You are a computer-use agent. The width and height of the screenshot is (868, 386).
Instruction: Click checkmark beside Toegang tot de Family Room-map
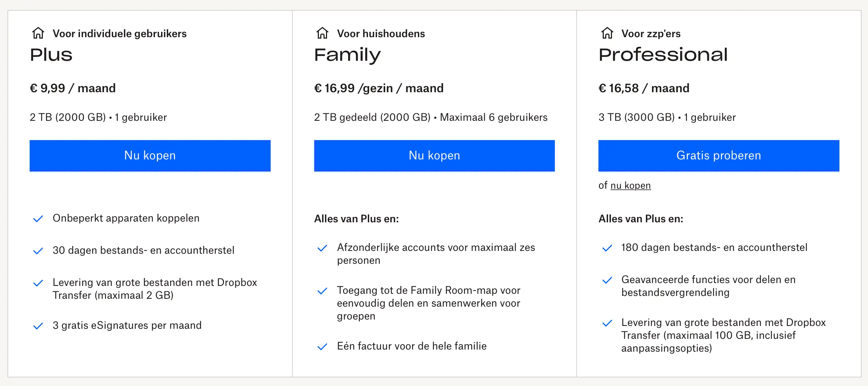click(x=322, y=291)
